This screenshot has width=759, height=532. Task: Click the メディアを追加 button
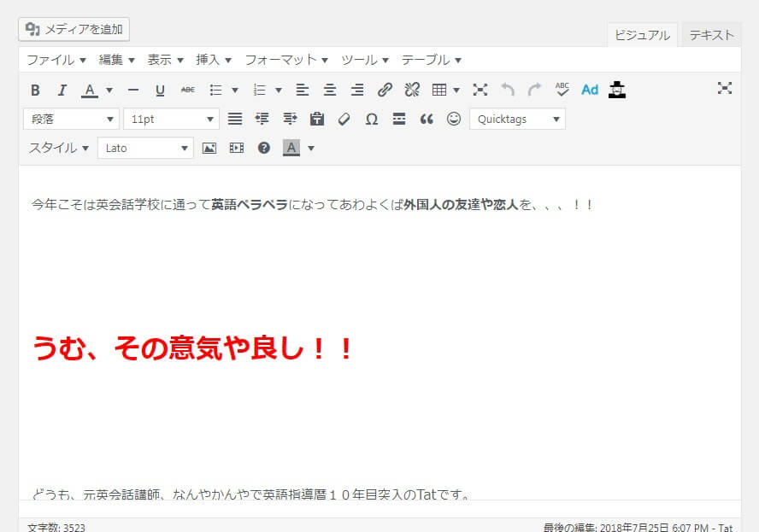tap(74, 30)
